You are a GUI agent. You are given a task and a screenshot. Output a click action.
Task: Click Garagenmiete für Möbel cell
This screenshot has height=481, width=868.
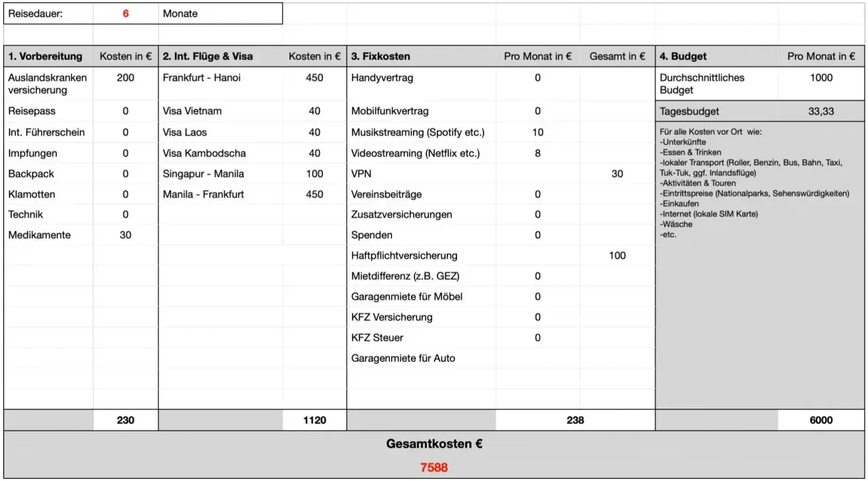click(x=421, y=296)
